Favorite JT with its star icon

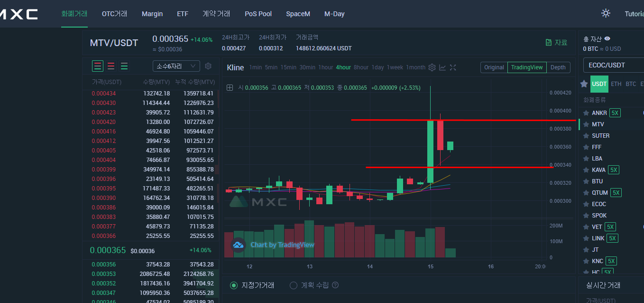pos(586,250)
